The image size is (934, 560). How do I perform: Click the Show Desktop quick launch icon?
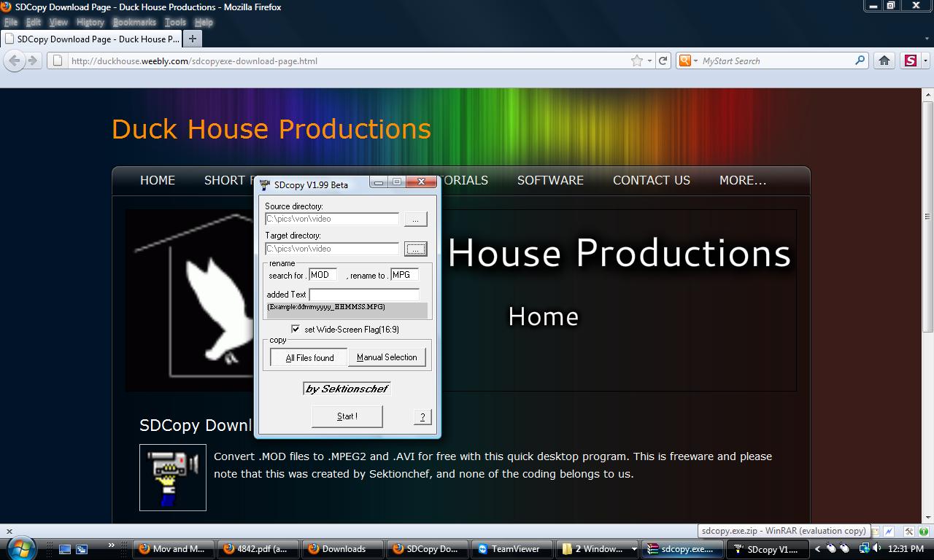tap(65, 549)
